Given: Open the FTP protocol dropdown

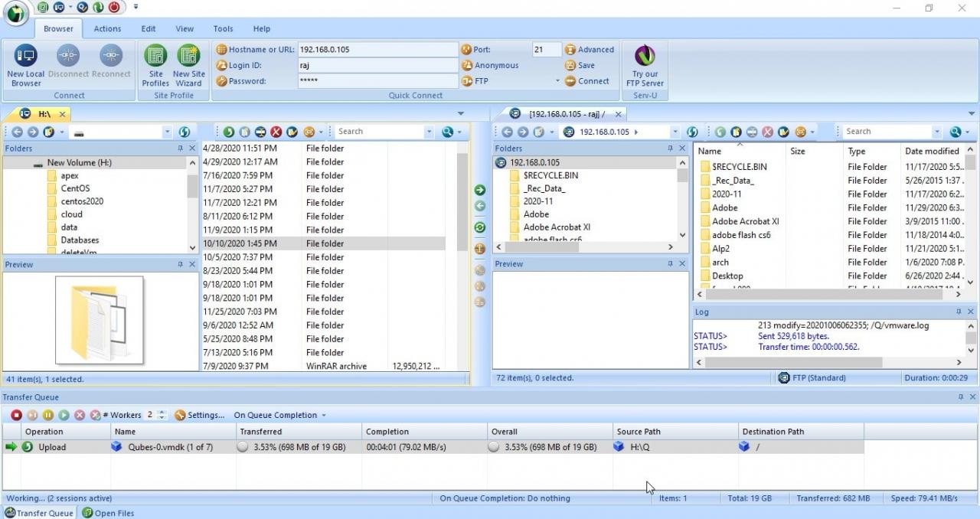Looking at the screenshot, I should [x=557, y=80].
